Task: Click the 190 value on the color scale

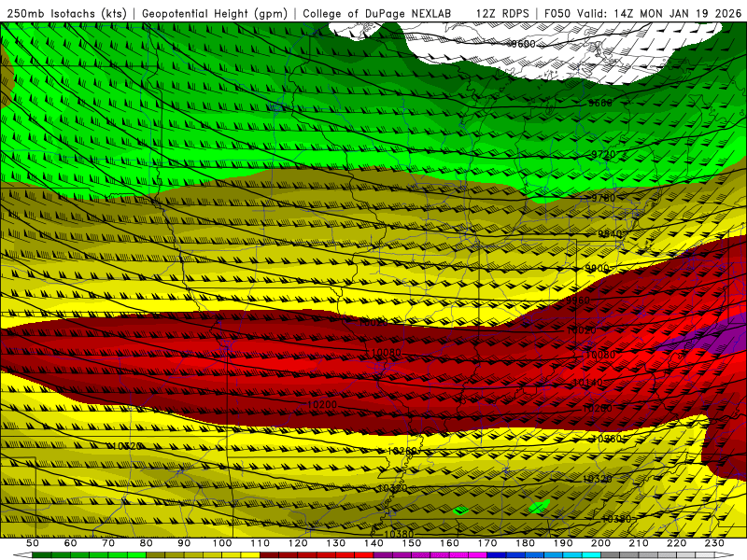Action: pos(564,543)
